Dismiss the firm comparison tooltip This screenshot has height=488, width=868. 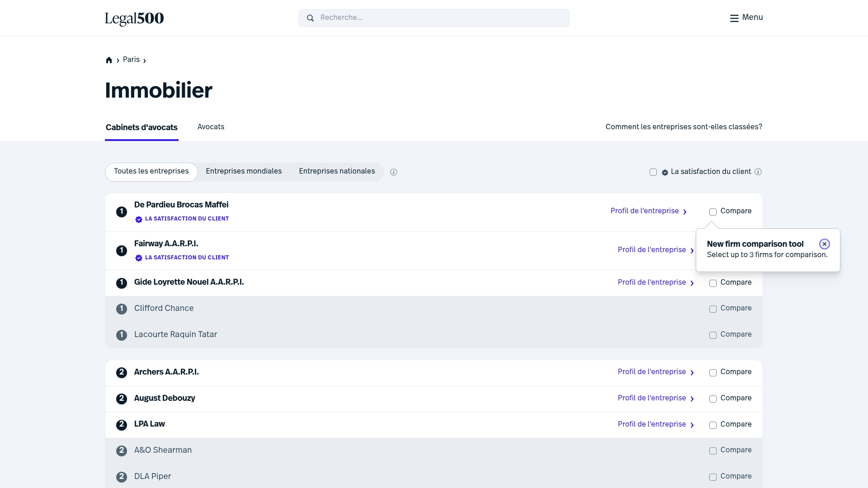[824, 244]
